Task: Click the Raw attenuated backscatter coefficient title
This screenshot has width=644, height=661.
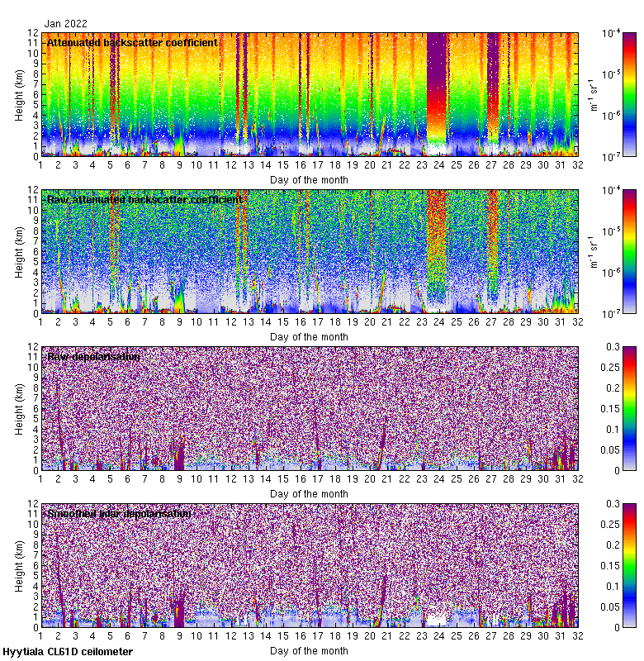Action: click(144, 199)
